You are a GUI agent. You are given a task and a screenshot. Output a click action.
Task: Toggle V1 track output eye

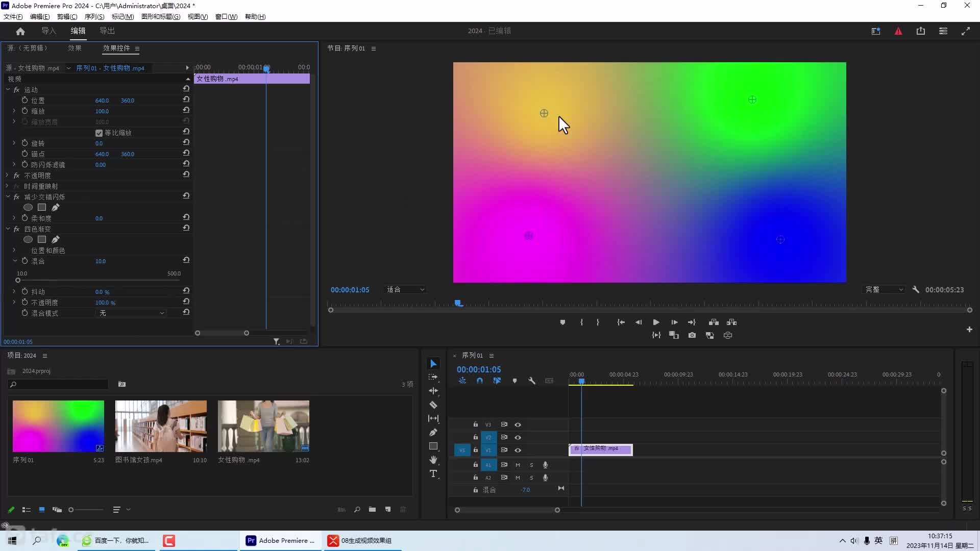[518, 450]
